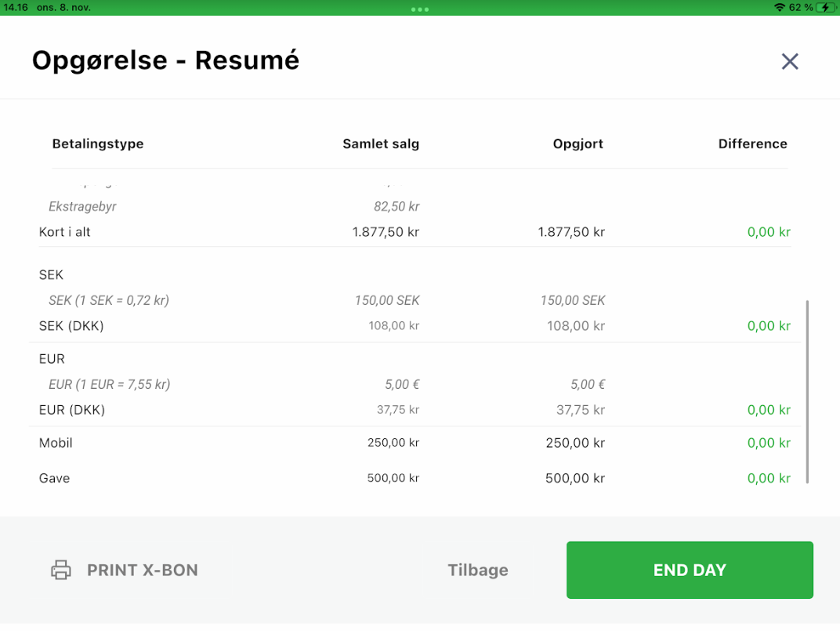840x631 pixels.
Task: Click the 82,50 kr Ekstragebyr amount
Action: (396, 206)
